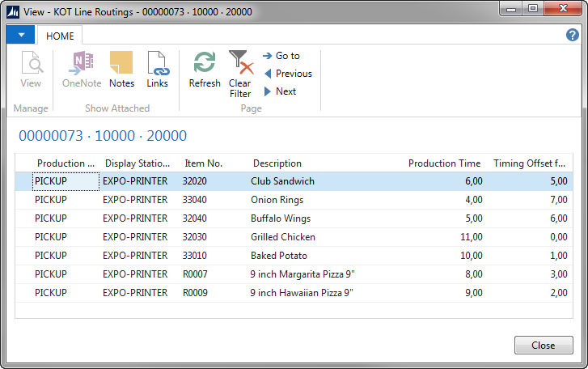Open the help question mark icon
Image resolution: width=588 pixels, height=369 pixels.
point(573,36)
